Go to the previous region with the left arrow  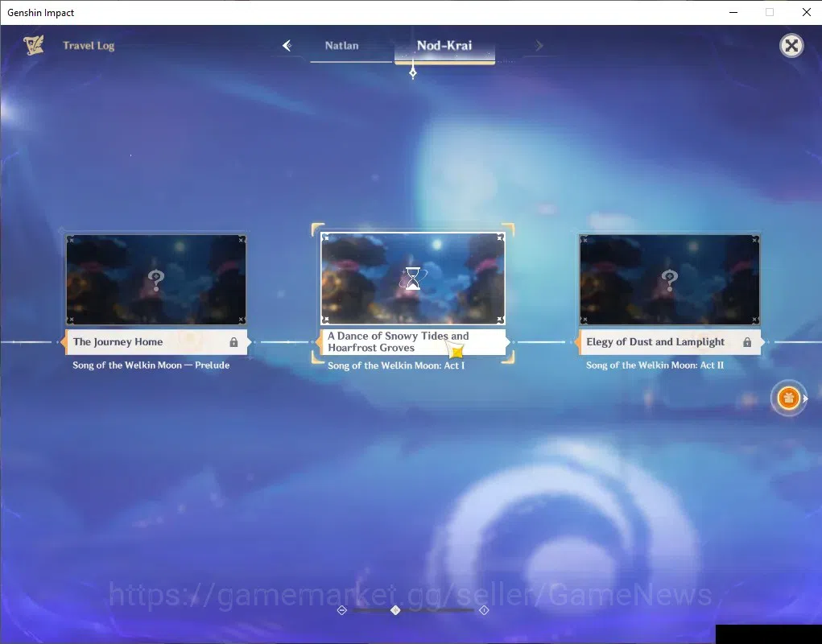pyautogui.click(x=287, y=46)
